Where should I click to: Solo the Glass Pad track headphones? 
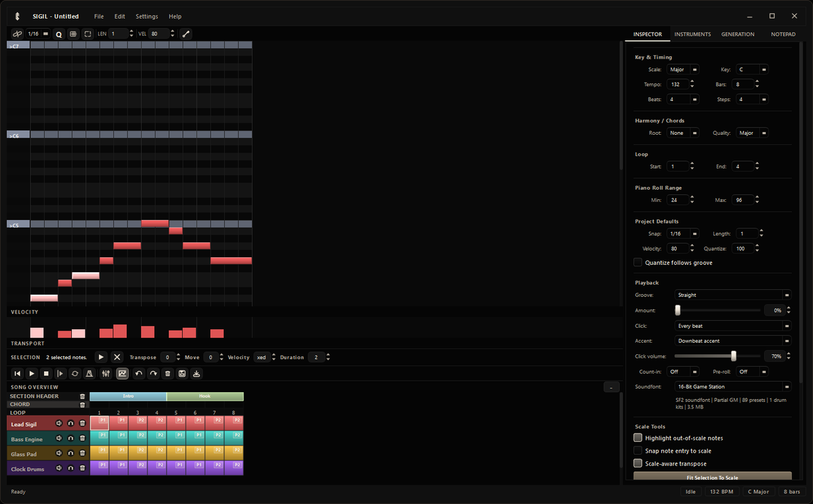(70, 453)
